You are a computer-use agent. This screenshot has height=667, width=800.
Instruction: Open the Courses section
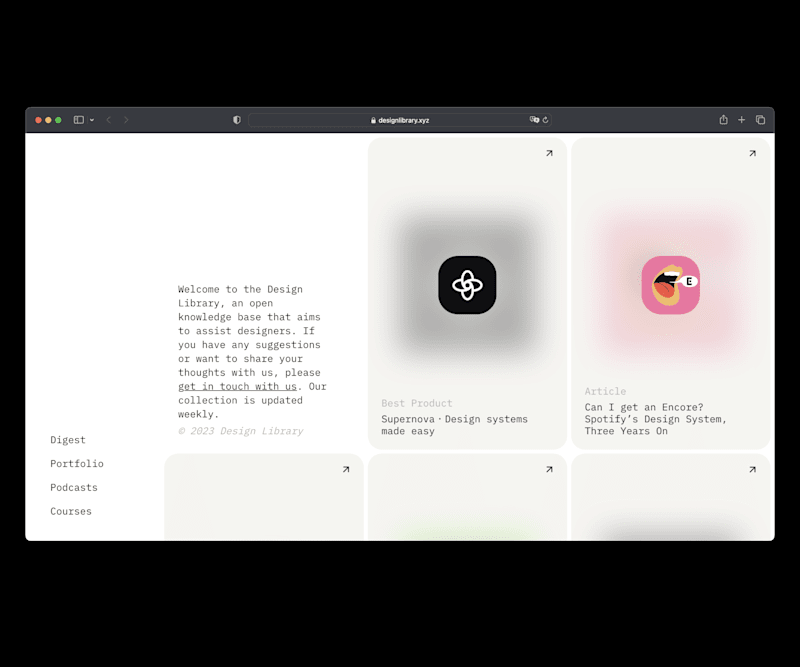[71, 511]
